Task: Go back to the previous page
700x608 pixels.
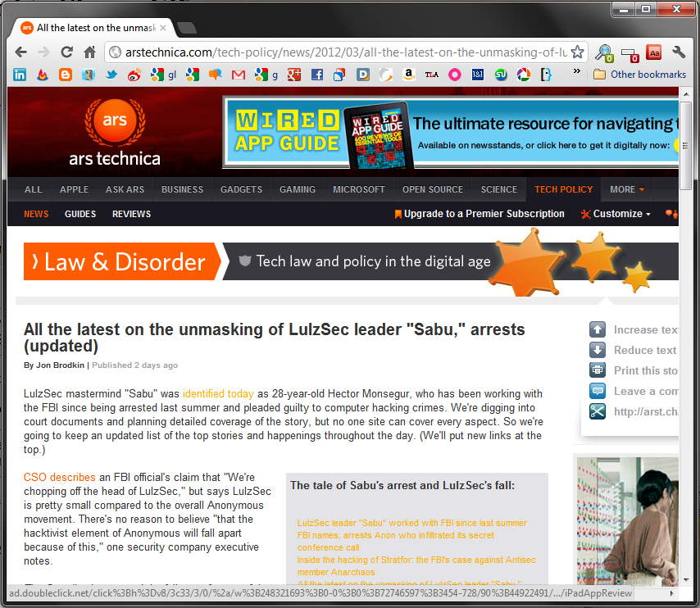Action: pyautogui.click(x=20, y=52)
